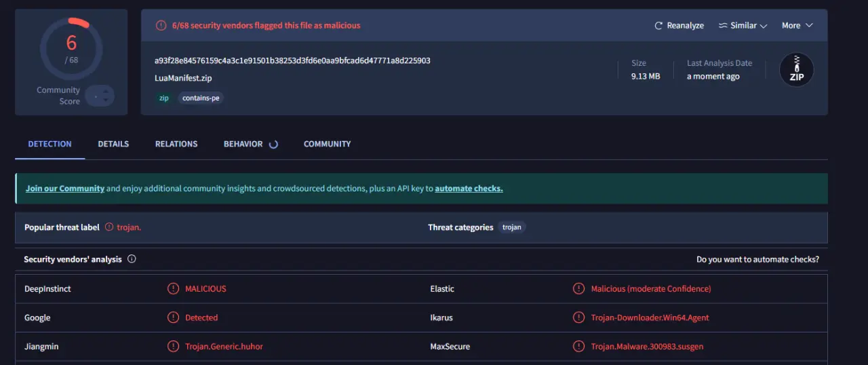Screen dimensions: 868x365
Task: Open the More dropdown menu
Action: point(797,26)
